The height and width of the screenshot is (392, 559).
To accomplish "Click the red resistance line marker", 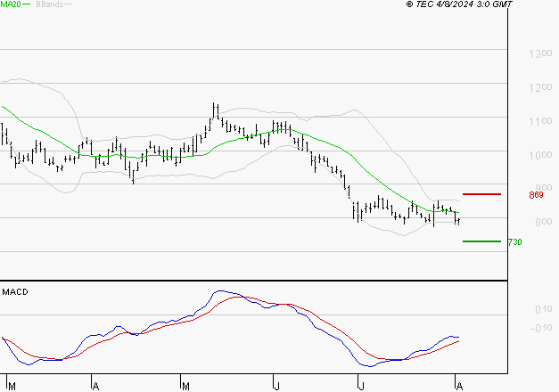I will click(x=481, y=194).
